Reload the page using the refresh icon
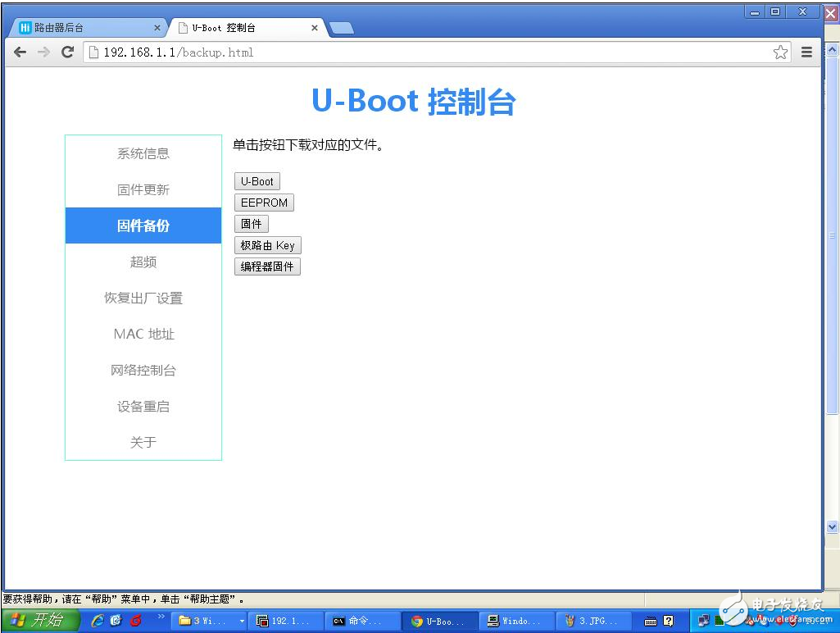840x633 pixels. click(x=68, y=52)
